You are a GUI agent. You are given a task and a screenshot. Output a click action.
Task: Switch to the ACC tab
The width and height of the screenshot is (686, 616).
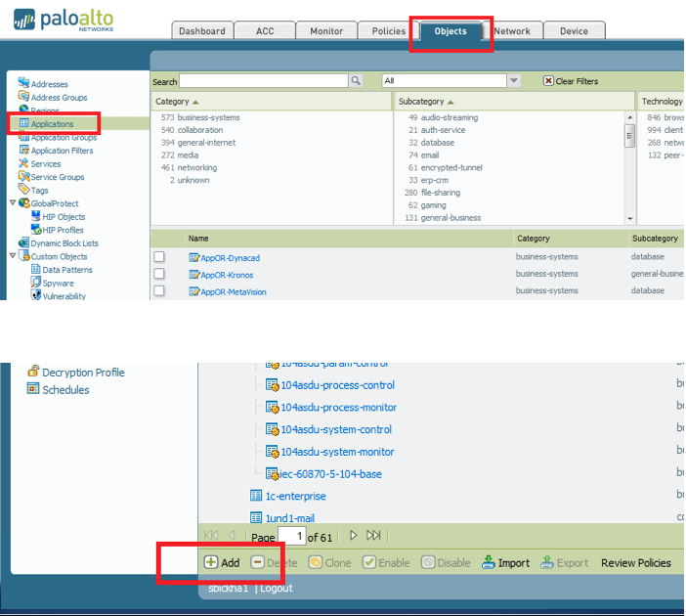click(x=265, y=30)
